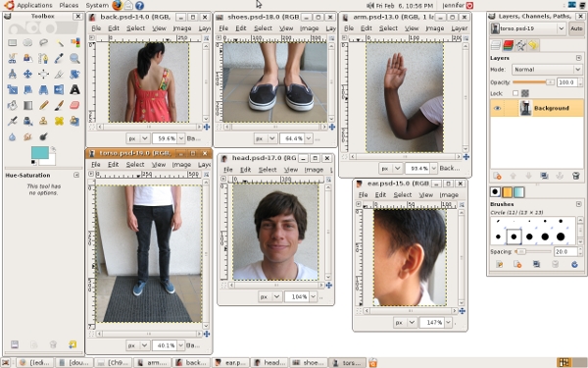Hide the Background layer eye icon
588x368 pixels.
[x=497, y=108]
